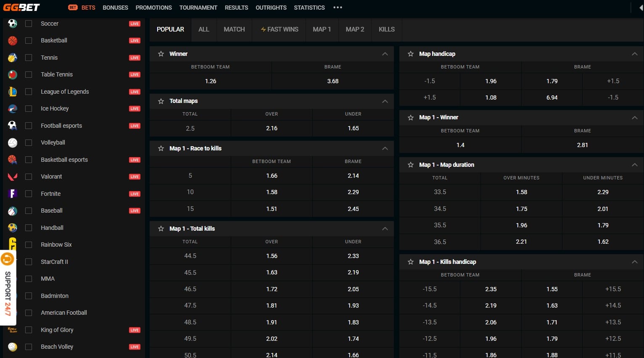
Task: Click the League of Legends icon
Action: pyautogui.click(x=13, y=92)
